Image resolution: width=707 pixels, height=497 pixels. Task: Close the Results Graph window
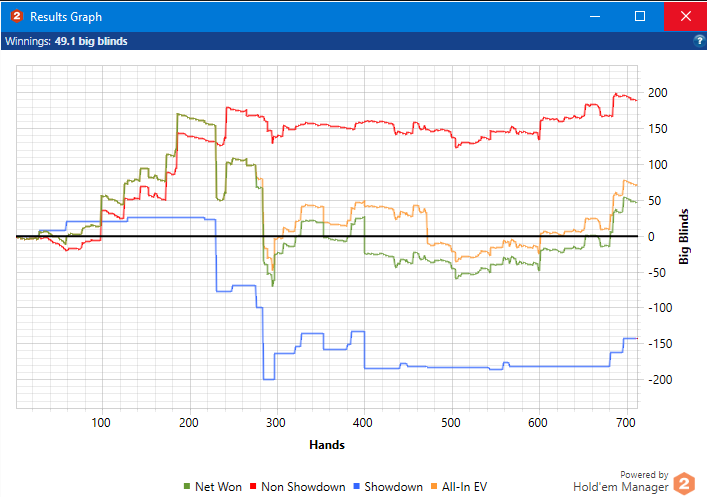(x=685, y=16)
